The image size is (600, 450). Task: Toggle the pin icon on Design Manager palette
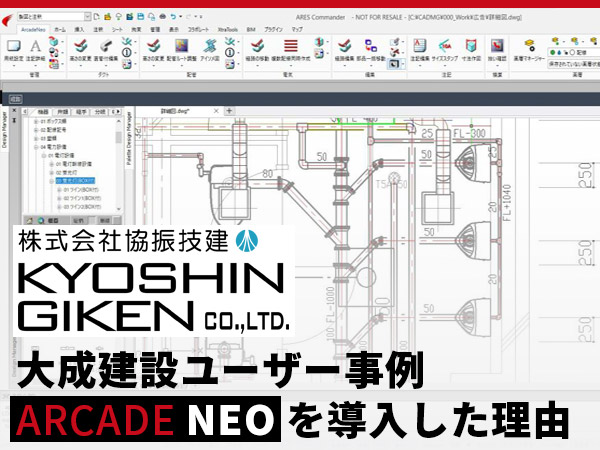coord(15,120)
